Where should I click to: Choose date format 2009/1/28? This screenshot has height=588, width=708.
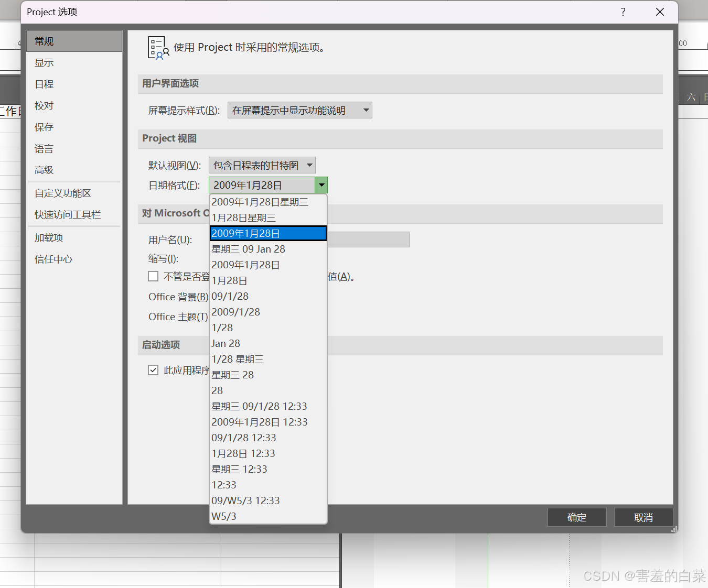click(268, 312)
